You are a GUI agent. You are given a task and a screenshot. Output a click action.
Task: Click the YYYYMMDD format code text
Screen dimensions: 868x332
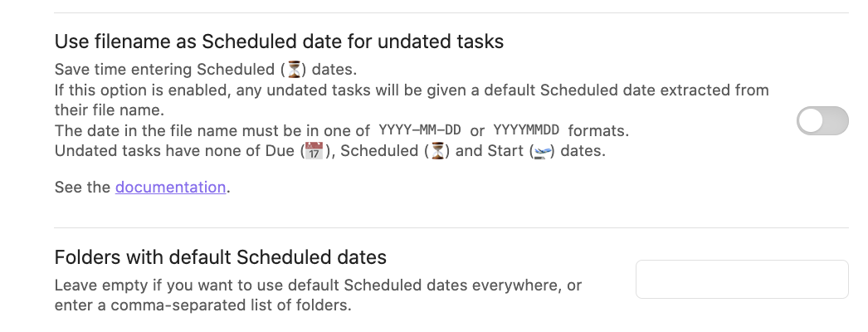[x=526, y=130]
